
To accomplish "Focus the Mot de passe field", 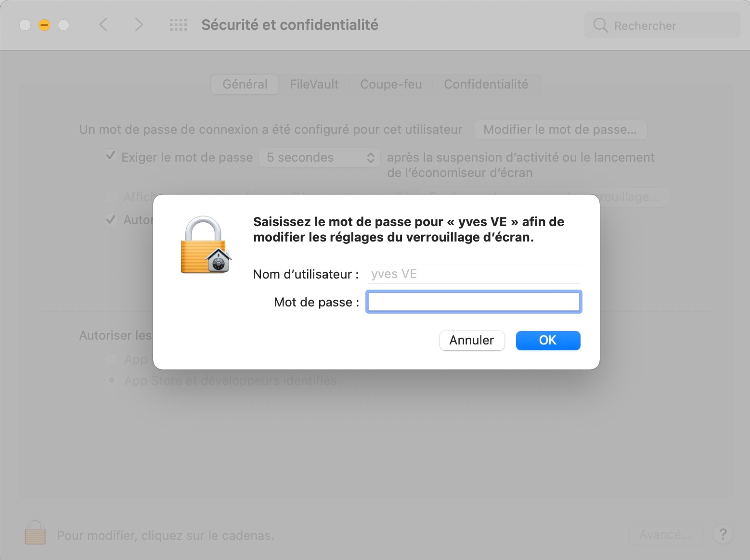I will (x=474, y=302).
